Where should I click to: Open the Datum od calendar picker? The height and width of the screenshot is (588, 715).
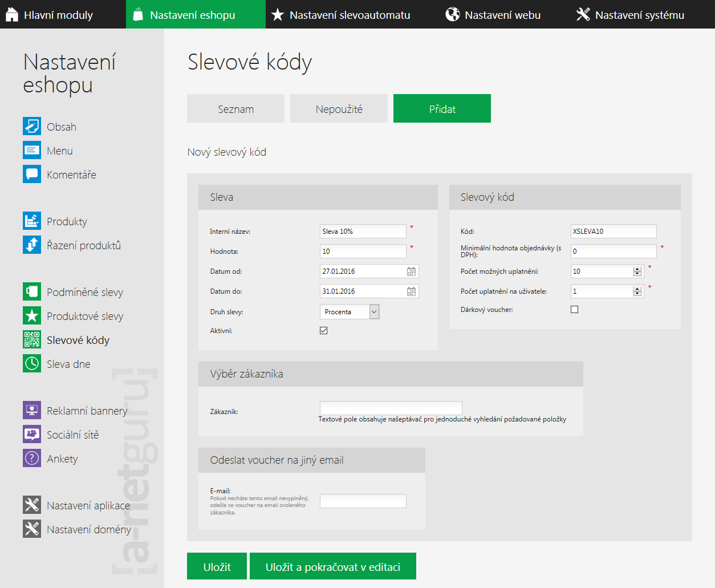[x=411, y=271]
